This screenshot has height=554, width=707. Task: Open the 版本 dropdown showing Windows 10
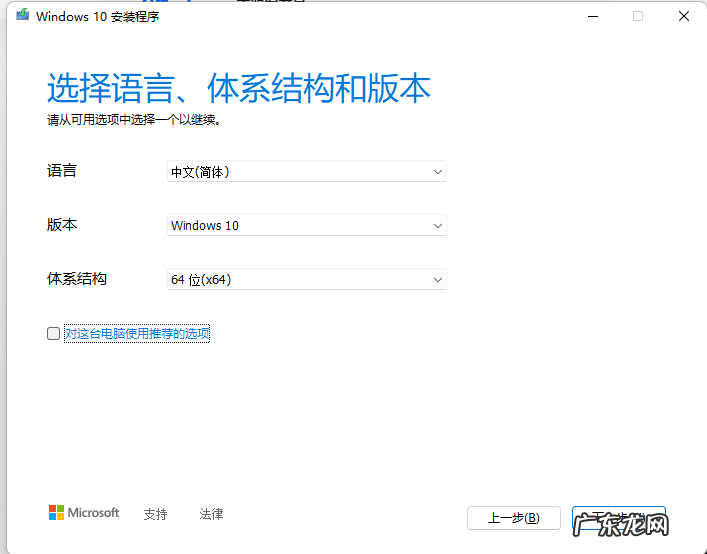[x=307, y=225]
